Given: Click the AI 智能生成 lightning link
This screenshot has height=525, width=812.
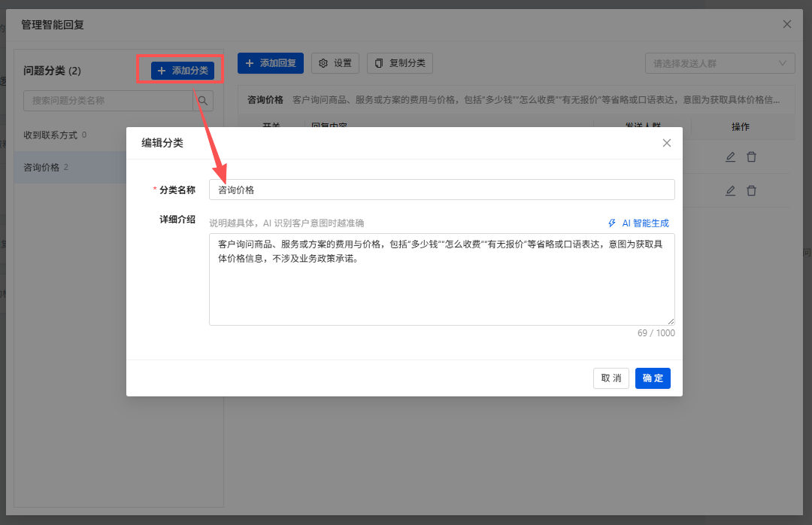Looking at the screenshot, I should click(x=638, y=223).
